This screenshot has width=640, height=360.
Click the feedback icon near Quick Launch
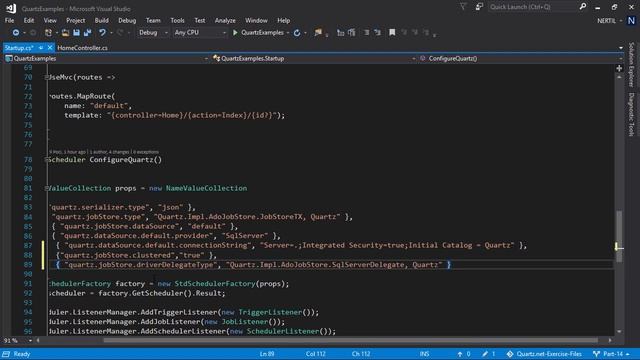(479, 7)
